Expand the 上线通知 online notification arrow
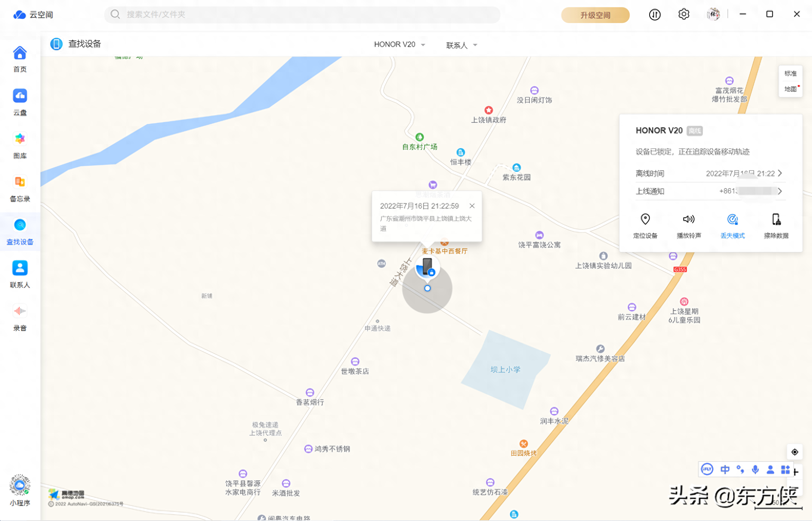This screenshot has width=812, height=521. point(780,191)
